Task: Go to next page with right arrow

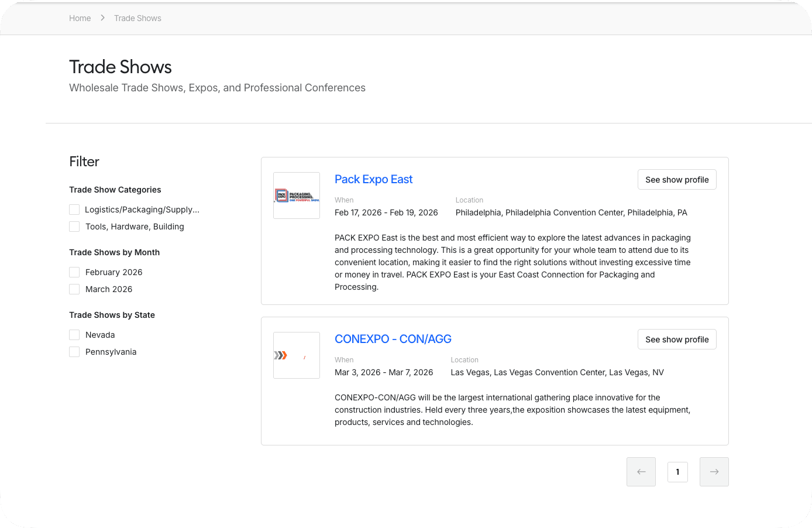Action: click(714, 472)
